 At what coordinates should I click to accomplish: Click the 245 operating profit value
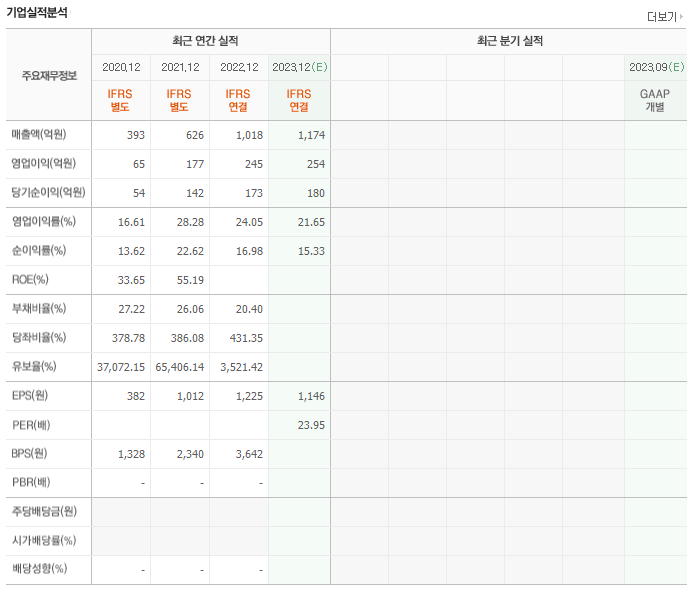point(254,164)
